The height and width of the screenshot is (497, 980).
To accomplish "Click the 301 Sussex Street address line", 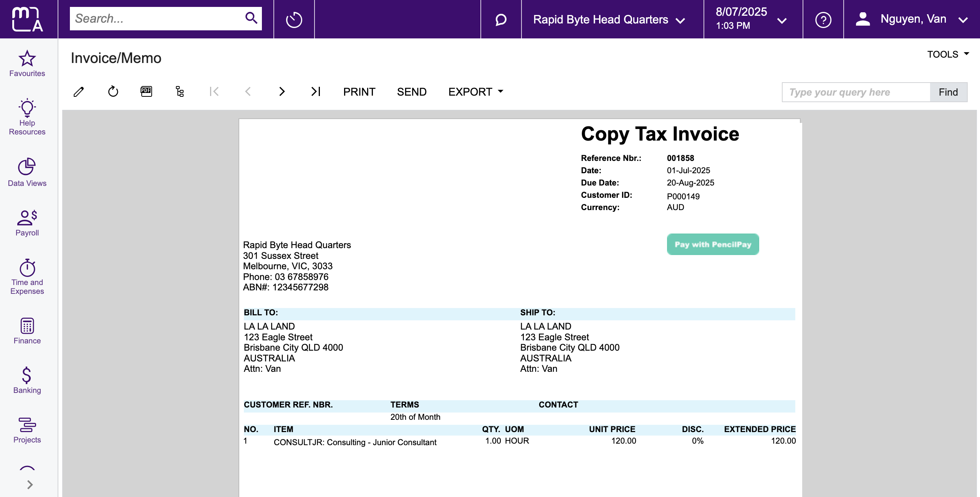I will pos(280,256).
